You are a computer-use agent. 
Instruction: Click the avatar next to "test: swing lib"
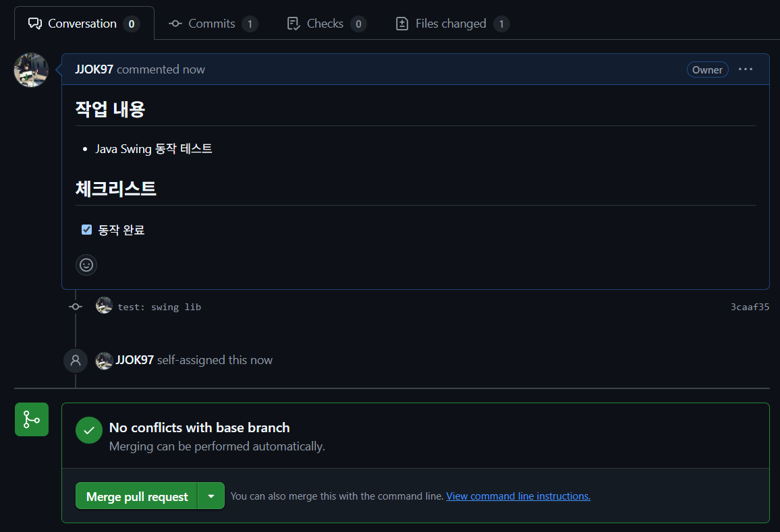point(104,306)
